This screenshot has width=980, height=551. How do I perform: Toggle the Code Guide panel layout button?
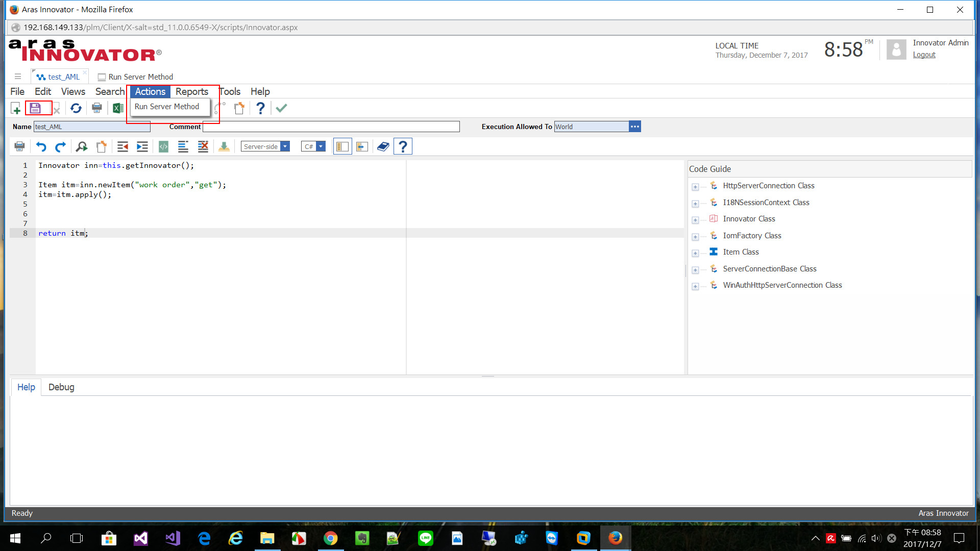coord(342,147)
